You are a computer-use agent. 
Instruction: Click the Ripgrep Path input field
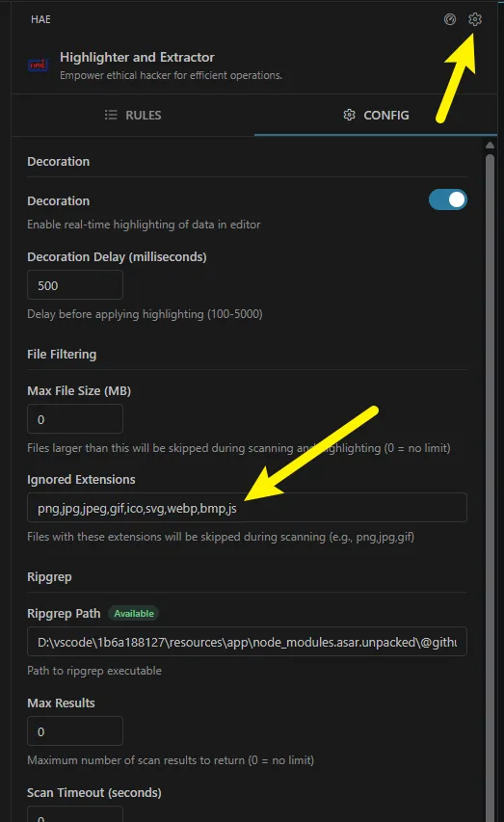pyautogui.click(x=247, y=642)
